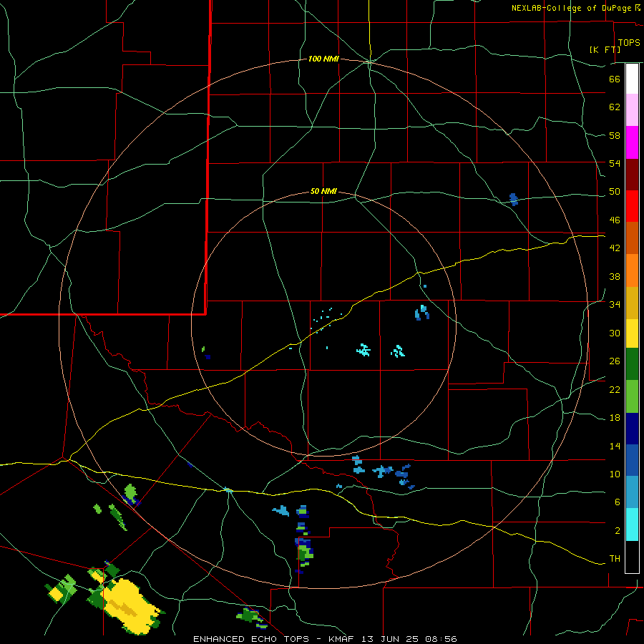The width and height of the screenshot is (644, 644).
Task: Click the "50 NMI" range ring label
Action: click(x=323, y=191)
